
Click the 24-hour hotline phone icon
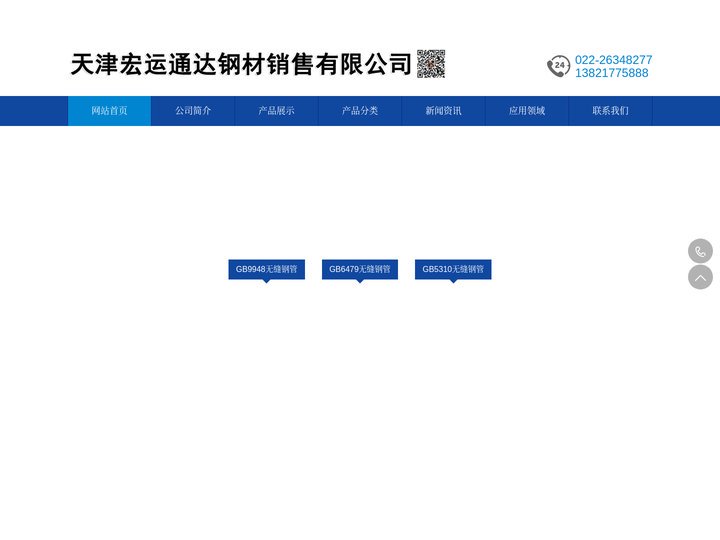coord(558,66)
